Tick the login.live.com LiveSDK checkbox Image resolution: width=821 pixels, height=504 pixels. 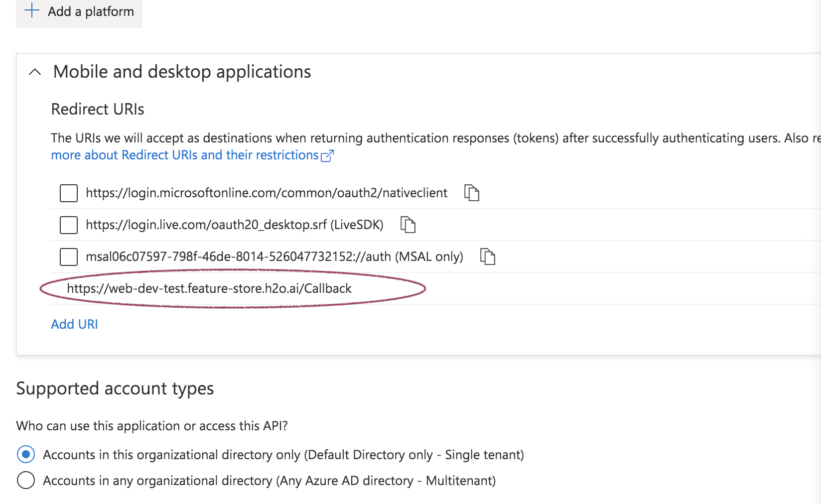(x=69, y=225)
